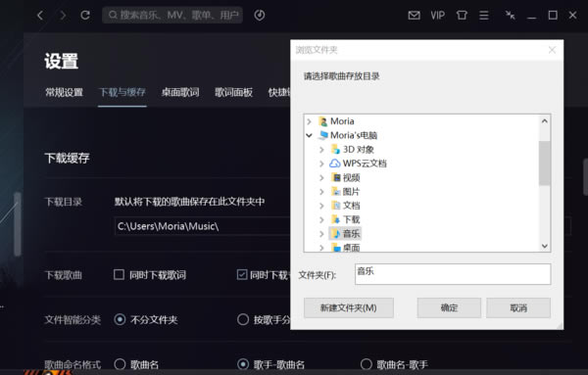Expand the Moria user folder node
Viewport: 588px width, 375px height.
coord(309,121)
